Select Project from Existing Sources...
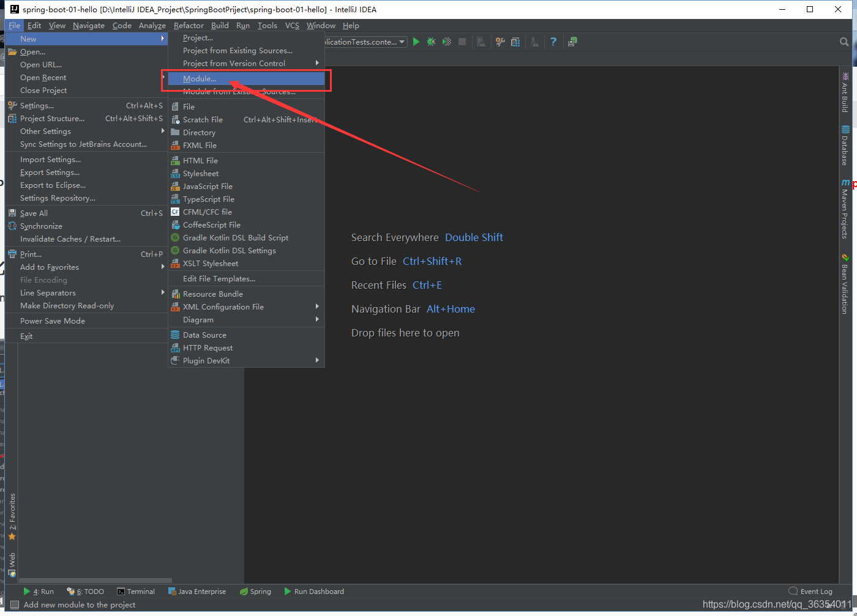The image size is (857, 616). pos(247,51)
